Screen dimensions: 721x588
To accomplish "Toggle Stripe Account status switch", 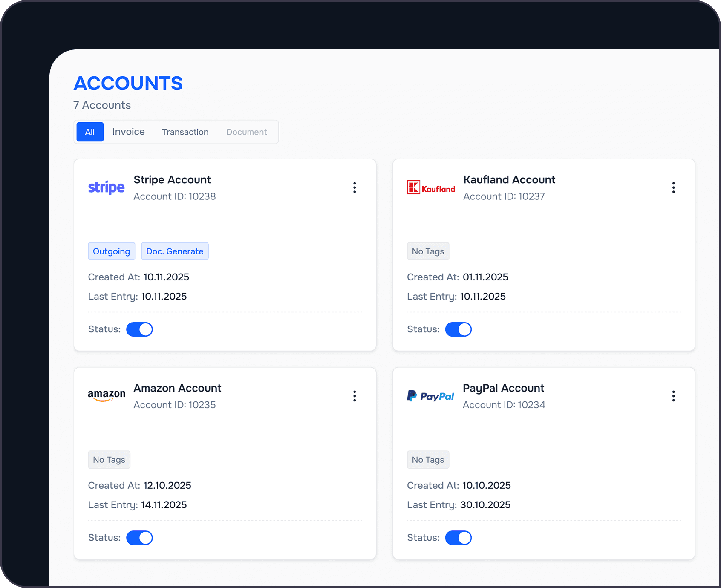I will pyautogui.click(x=139, y=329).
